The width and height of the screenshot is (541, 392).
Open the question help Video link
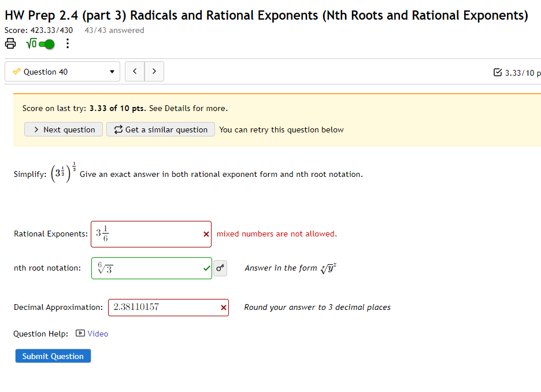tap(97, 334)
